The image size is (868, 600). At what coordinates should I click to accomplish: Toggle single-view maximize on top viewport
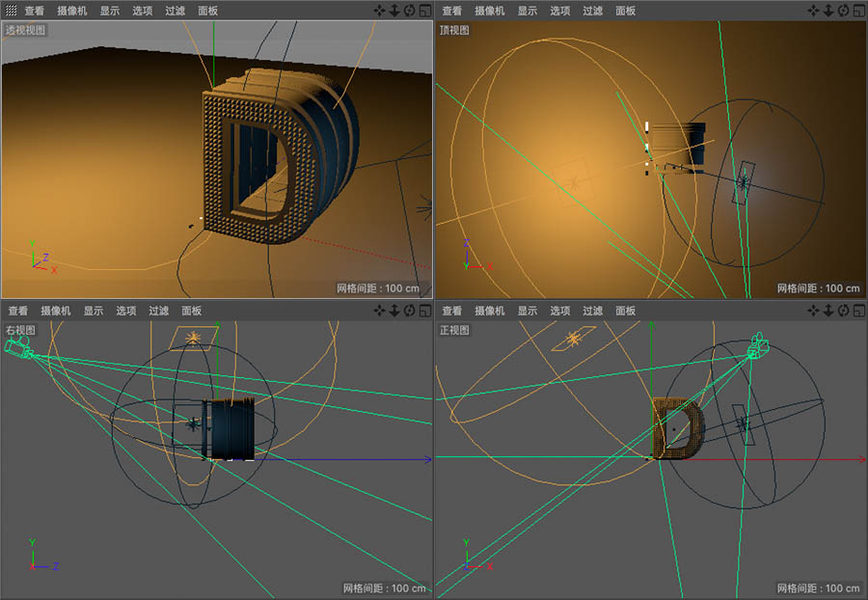coord(861,11)
